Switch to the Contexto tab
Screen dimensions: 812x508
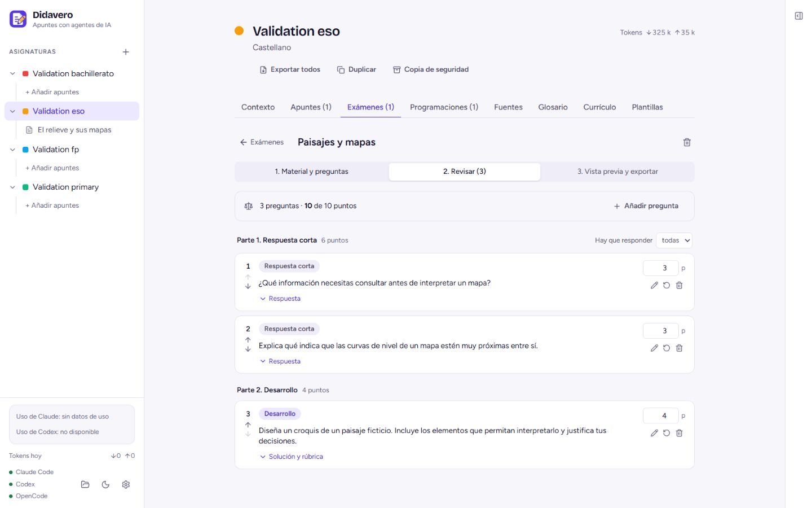(258, 107)
